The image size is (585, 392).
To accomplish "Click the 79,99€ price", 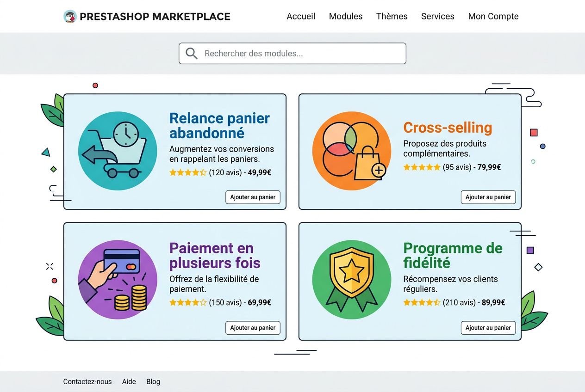I will click(489, 167).
